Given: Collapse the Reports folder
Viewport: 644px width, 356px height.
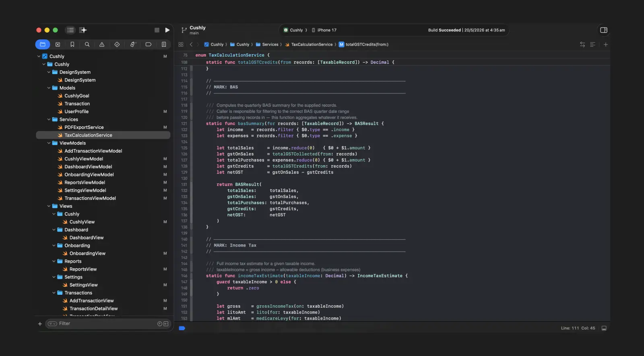Looking at the screenshot, I should (54, 261).
